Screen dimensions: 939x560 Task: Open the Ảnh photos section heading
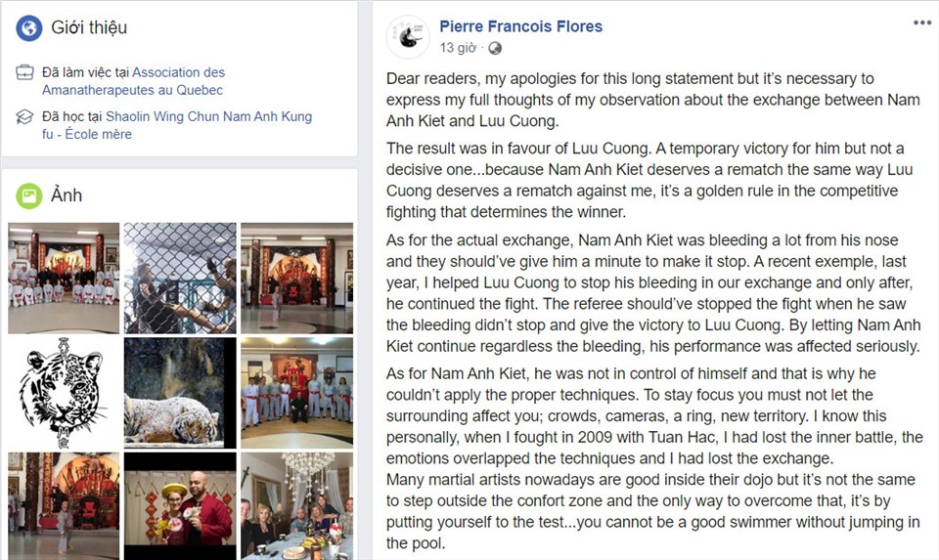coord(67,195)
